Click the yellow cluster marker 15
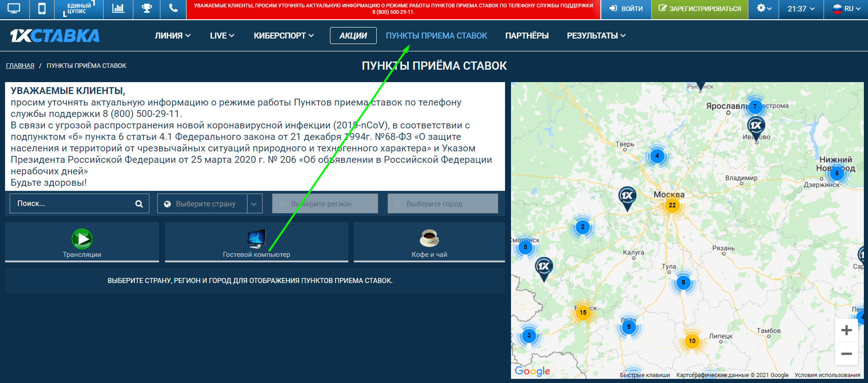Image resolution: width=868 pixels, height=383 pixels. [583, 313]
